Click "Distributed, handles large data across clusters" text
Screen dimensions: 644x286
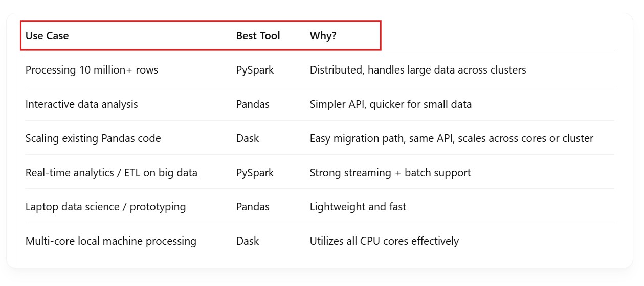click(x=417, y=70)
